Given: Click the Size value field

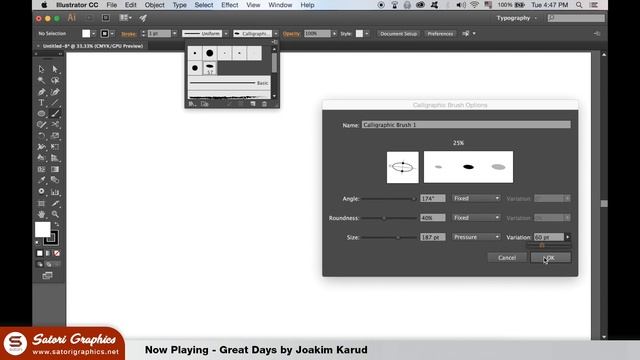Looking at the screenshot, I should point(433,237).
